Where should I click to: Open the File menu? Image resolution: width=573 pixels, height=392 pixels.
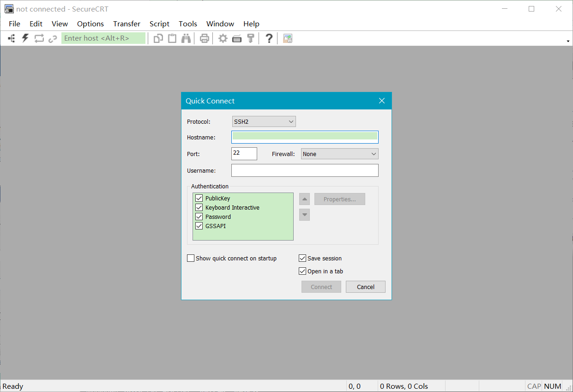click(x=14, y=24)
